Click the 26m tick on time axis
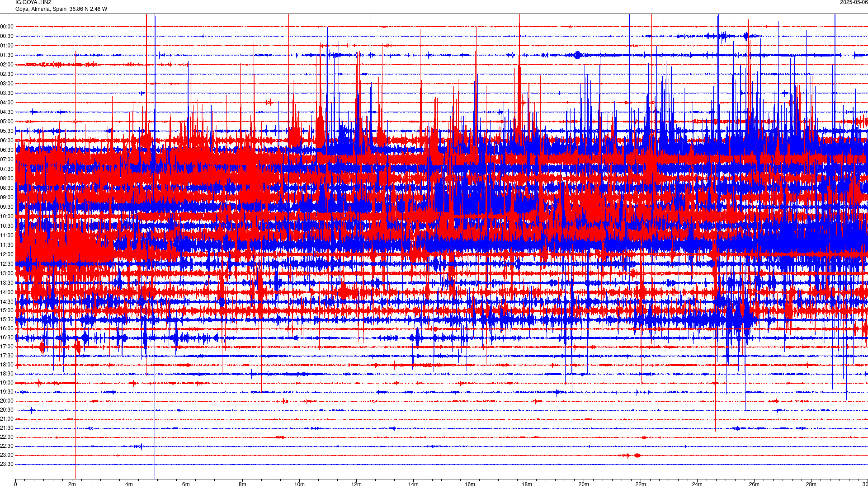868x488 pixels. click(754, 484)
